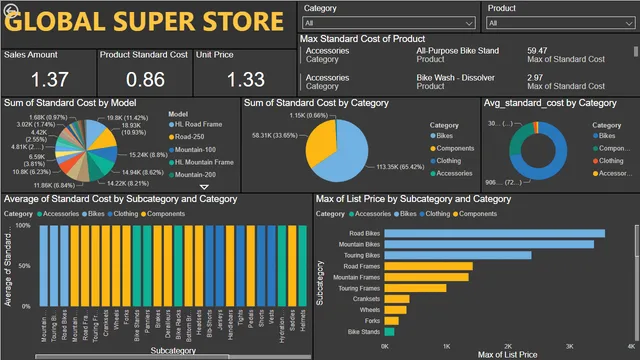Select the Product Standard Cost value 0.86

coord(145,79)
